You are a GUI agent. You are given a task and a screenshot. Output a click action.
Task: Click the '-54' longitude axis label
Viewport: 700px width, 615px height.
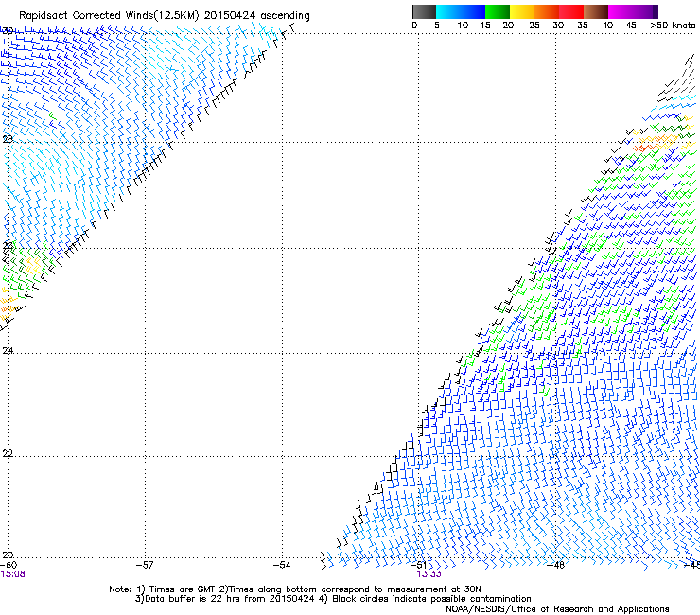pos(282,565)
